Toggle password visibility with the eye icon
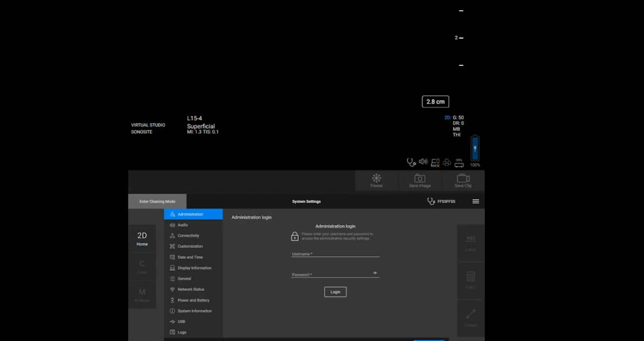 pyautogui.click(x=375, y=273)
